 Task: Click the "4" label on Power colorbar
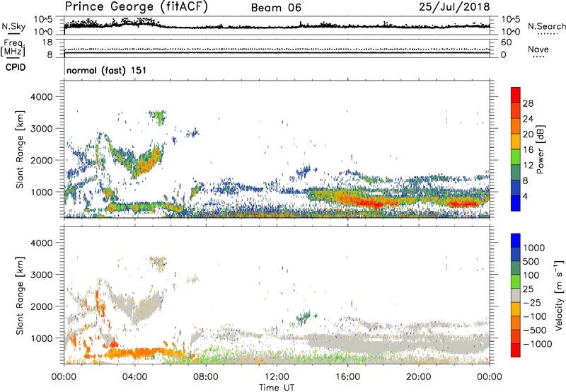(525, 196)
